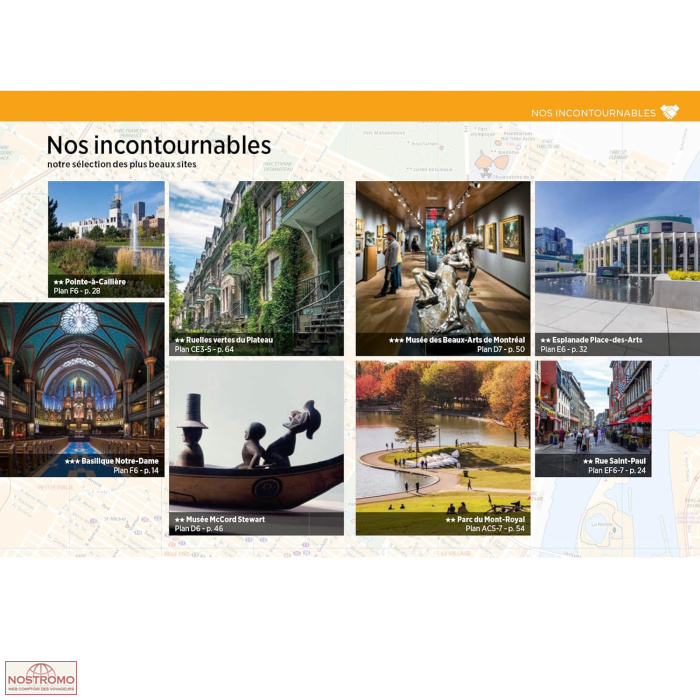Click 'Plan F6 - p. 14' reference

[136, 471]
